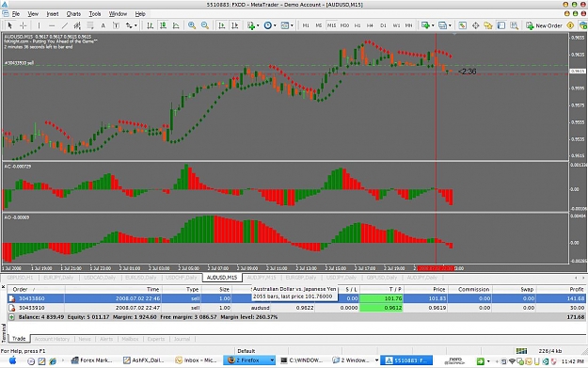The image size is (588, 368).
Task: Open the Firefox taskbar group dropdown
Action: point(272,360)
